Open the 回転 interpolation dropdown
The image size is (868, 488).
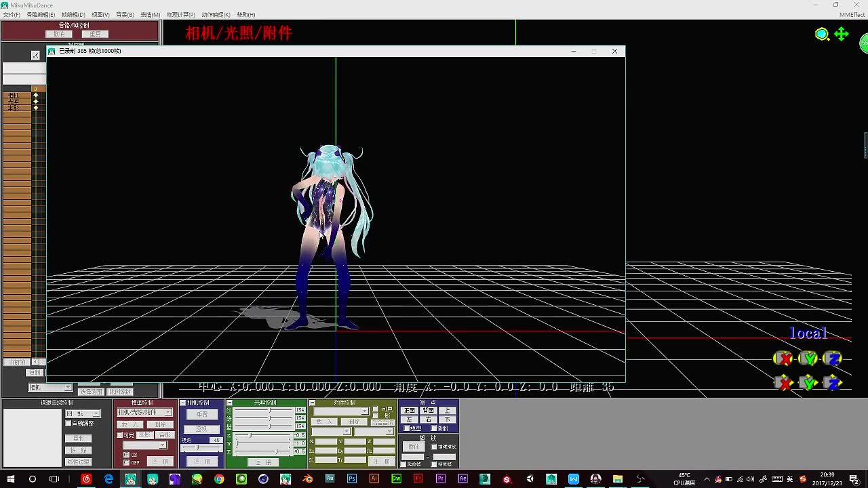tap(83, 413)
